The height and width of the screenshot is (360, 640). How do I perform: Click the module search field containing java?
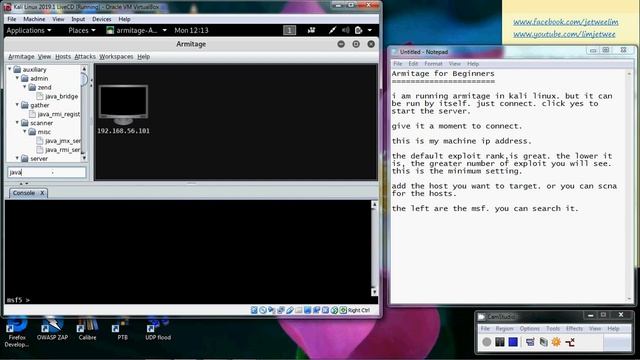(x=47, y=172)
